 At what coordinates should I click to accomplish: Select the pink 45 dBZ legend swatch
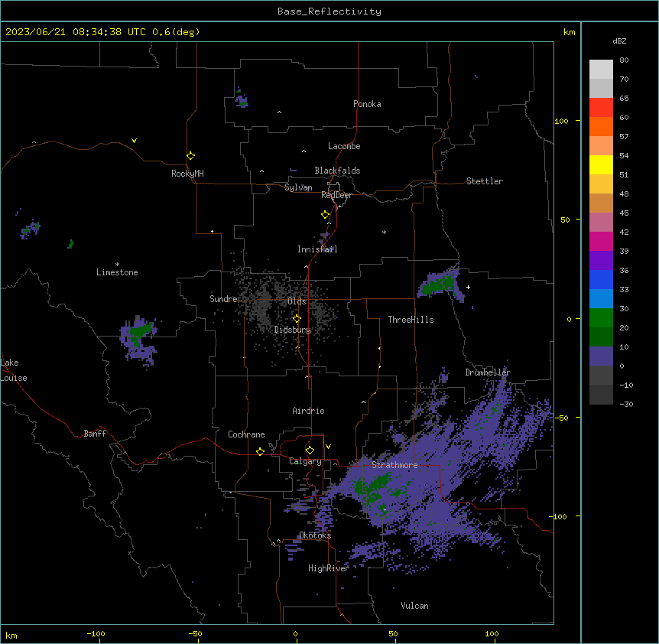click(x=601, y=223)
